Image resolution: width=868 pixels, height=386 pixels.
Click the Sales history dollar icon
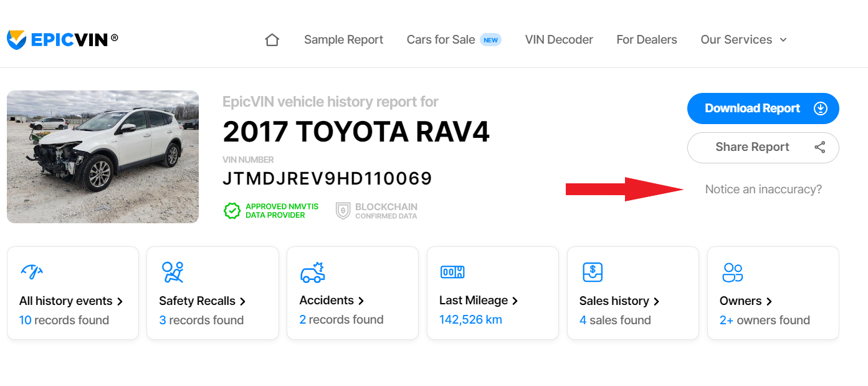[x=592, y=272]
